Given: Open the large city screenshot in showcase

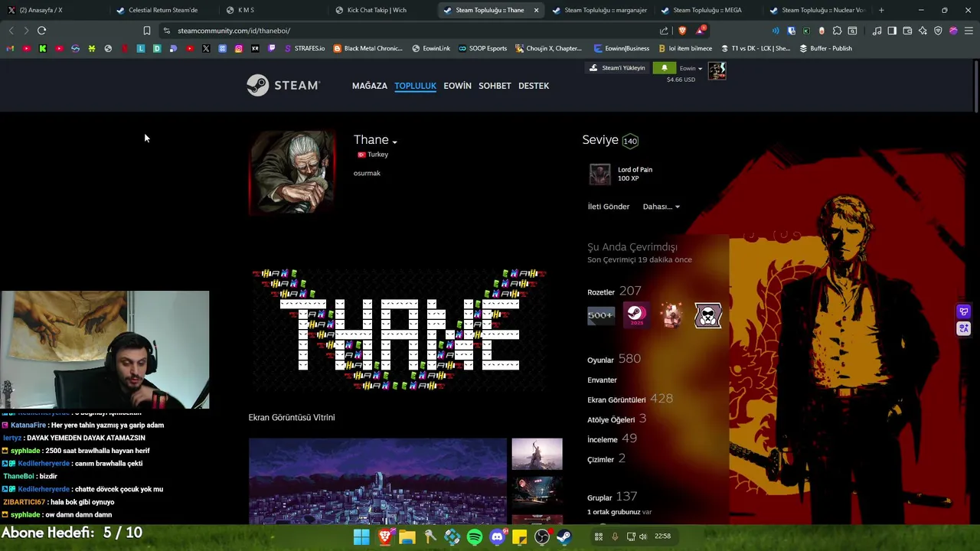Looking at the screenshot, I should (377, 481).
